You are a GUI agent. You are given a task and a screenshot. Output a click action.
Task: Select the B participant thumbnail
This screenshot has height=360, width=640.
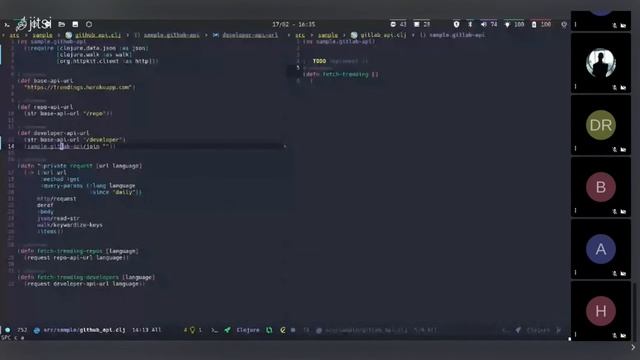601,187
